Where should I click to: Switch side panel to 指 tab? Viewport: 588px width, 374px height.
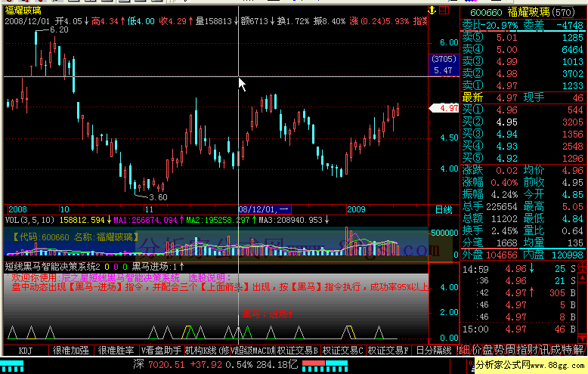click(x=521, y=350)
